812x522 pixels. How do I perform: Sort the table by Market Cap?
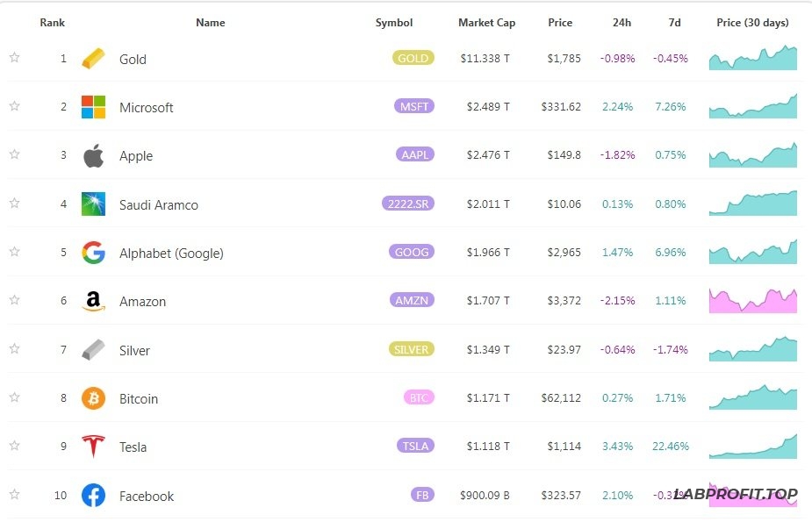(486, 23)
